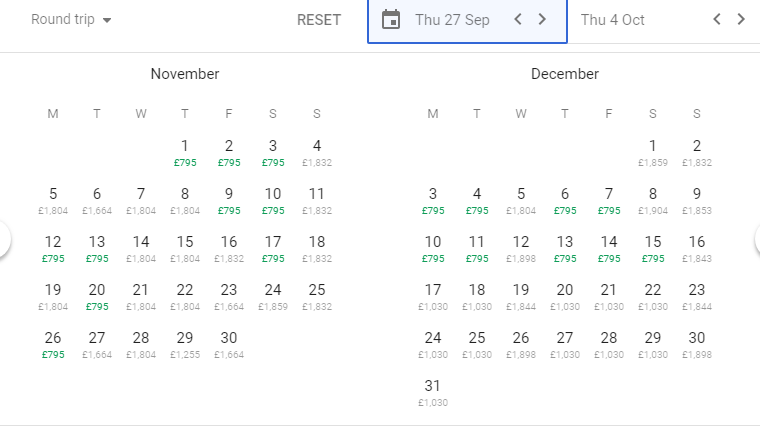
Task: Choose November 13 on the calendar
Action: click(97, 248)
